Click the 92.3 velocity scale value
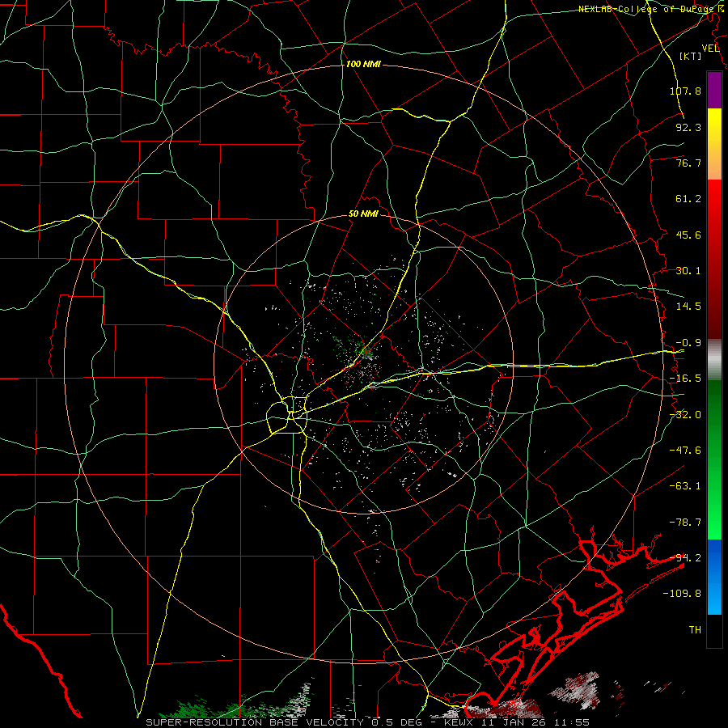Image resolution: width=728 pixels, height=728 pixels. (x=688, y=127)
